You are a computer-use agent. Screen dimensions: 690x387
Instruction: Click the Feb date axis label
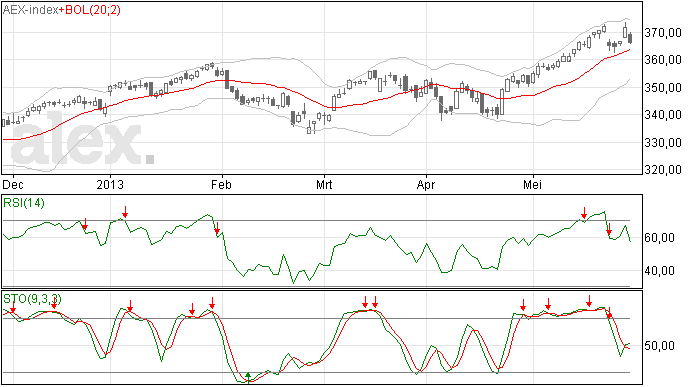(221, 184)
